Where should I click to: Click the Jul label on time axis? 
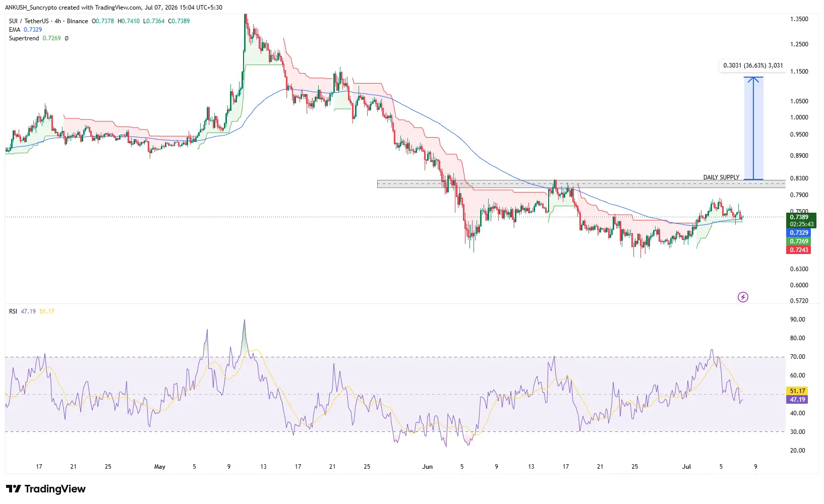(x=686, y=467)
